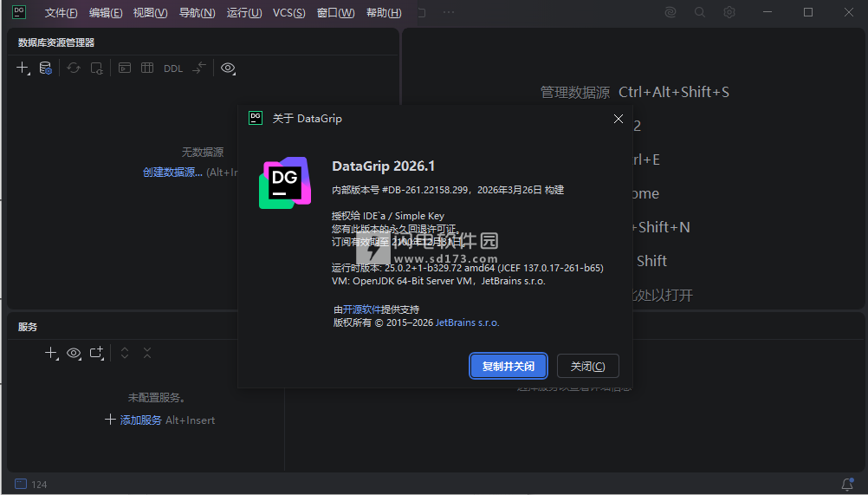Click the JetBrains s.r.o. copyright link
868x495 pixels.
tap(467, 322)
